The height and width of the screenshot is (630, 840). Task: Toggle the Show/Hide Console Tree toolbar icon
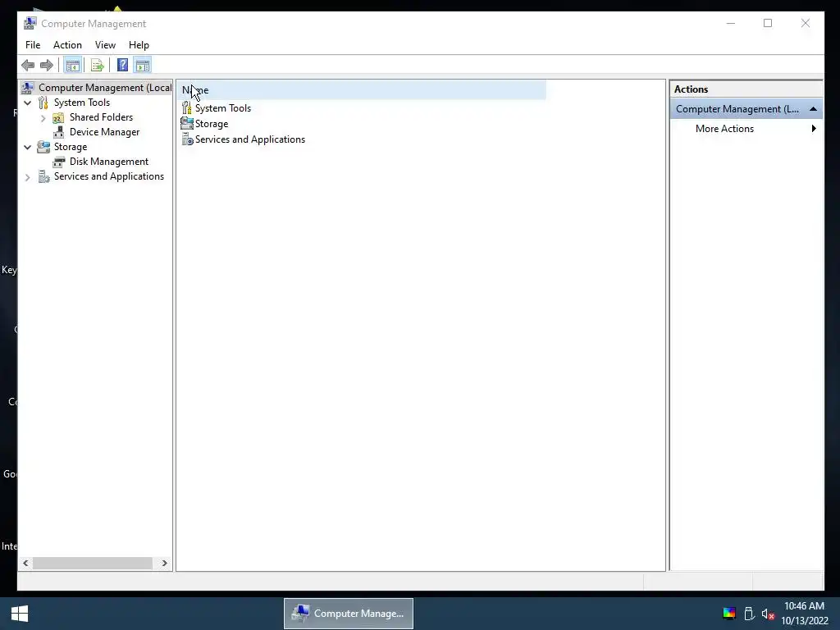click(x=72, y=66)
